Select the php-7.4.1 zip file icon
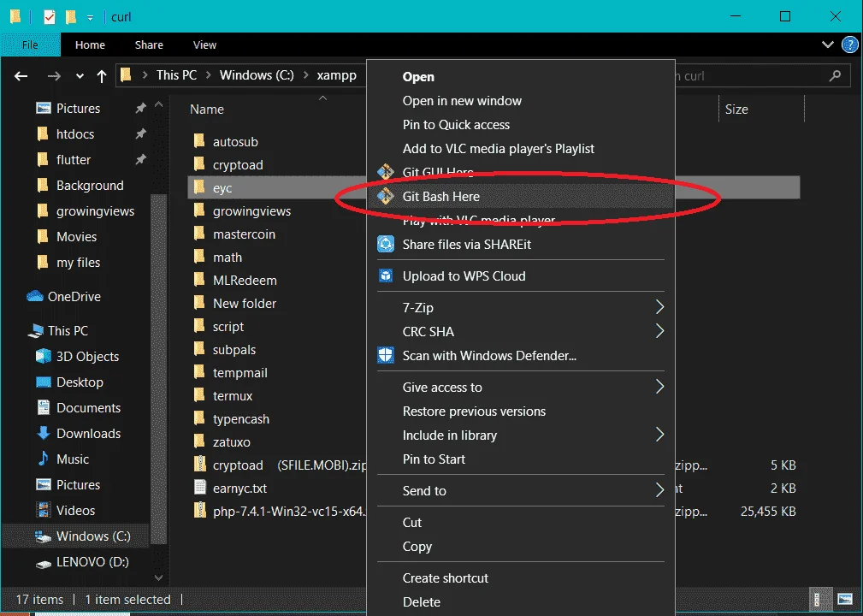Image resolution: width=863 pixels, height=616 pixels. [200, 511]
